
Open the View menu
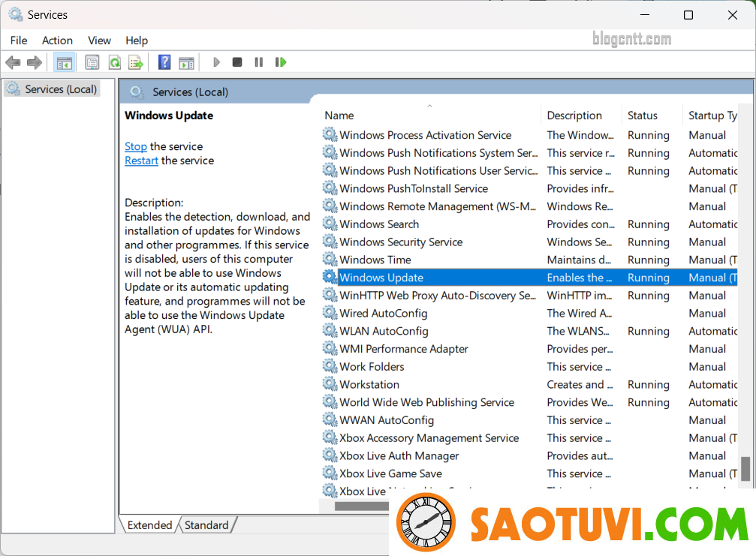(99, 41)
